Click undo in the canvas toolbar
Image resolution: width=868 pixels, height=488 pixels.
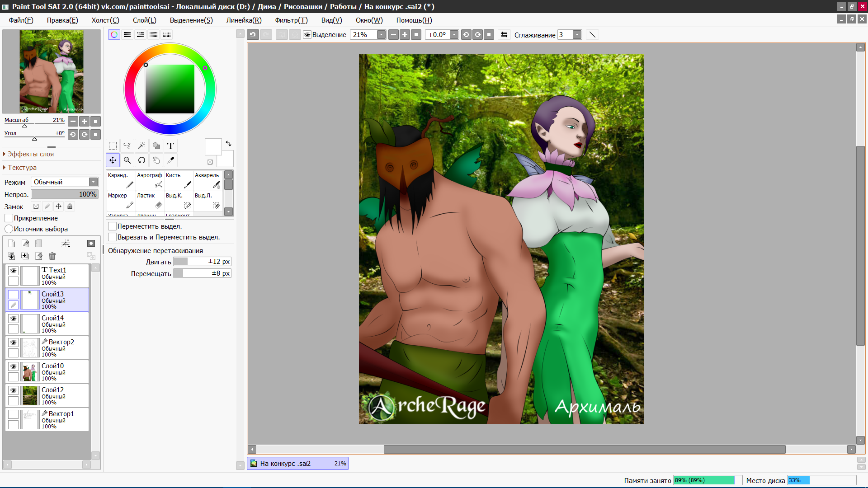point(253,35)
